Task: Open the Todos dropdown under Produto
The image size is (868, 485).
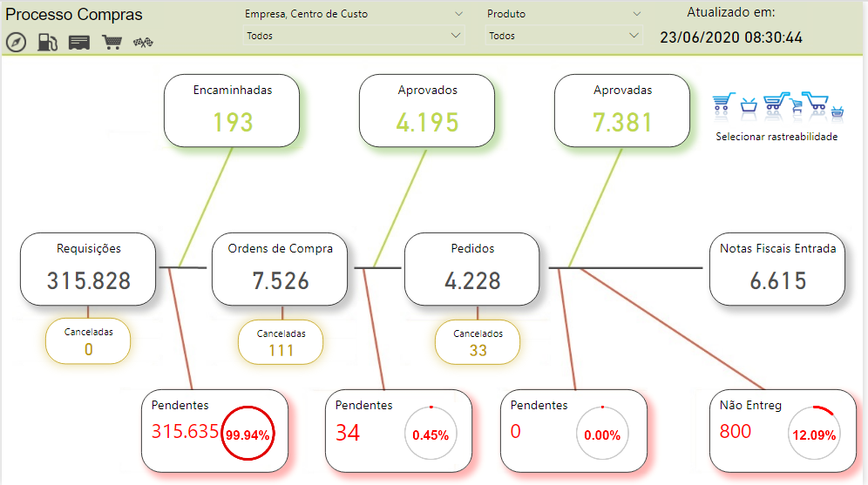Action: (564, 36)
